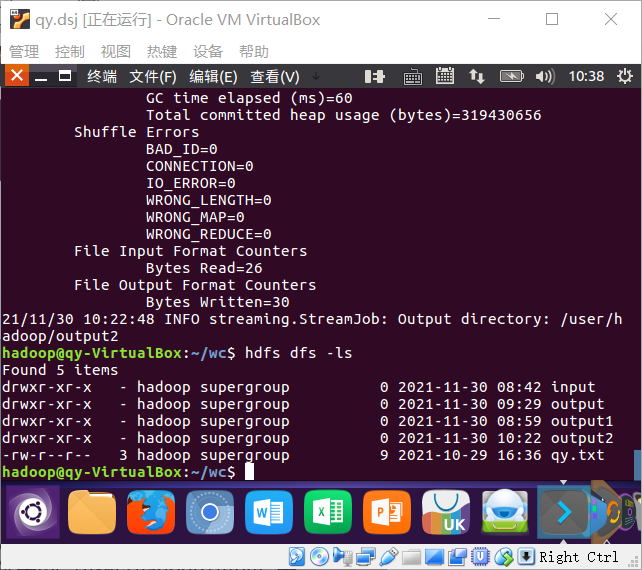Open the 视图 menu
642x570 pixels.
pos(116,52)
